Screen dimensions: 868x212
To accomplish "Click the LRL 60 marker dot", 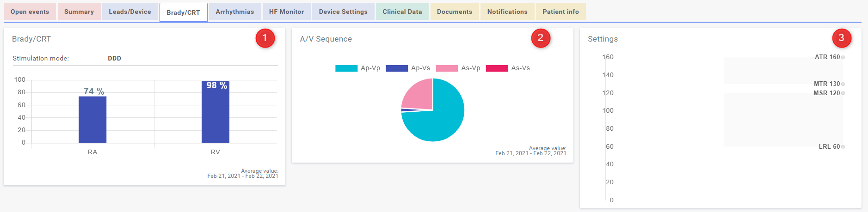I will (843, 147).
